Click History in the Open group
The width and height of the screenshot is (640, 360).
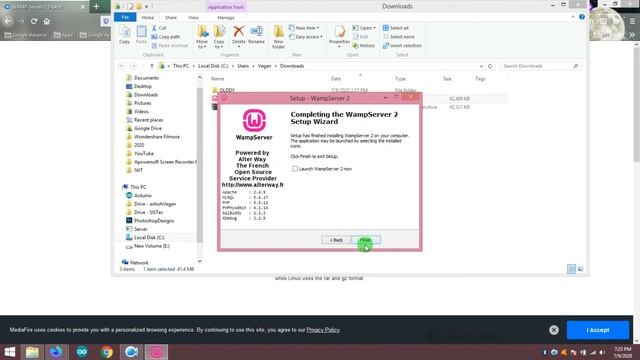[364, 46]
